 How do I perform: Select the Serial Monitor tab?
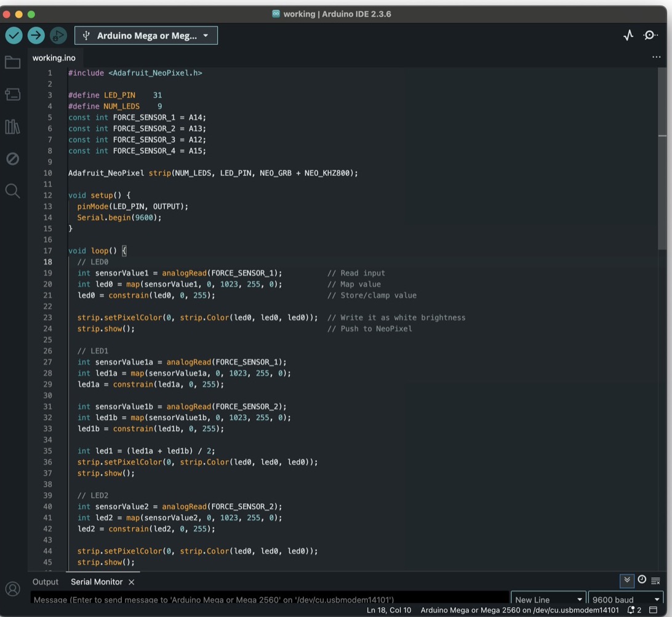(x=97, y=582)
